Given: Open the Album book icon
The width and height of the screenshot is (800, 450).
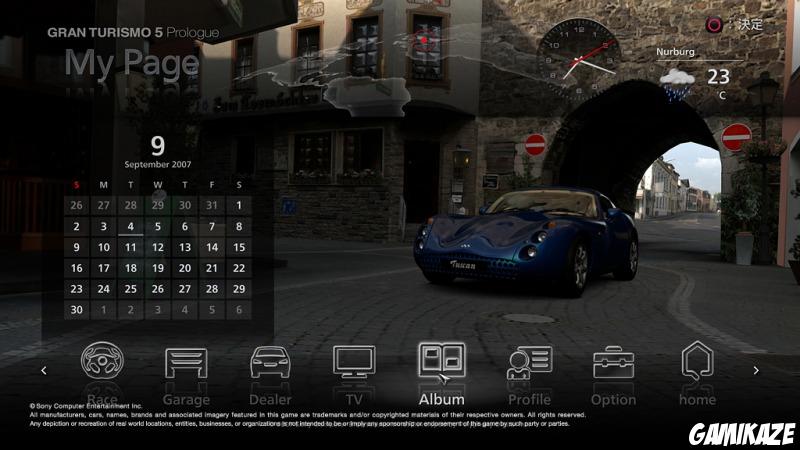Looking at the screenshot, I should [442, 360].
